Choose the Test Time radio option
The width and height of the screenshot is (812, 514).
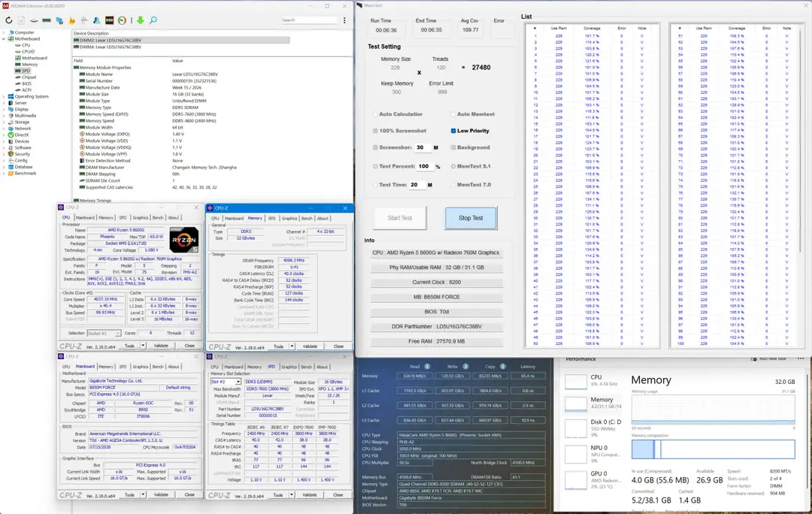pos(375,185)
